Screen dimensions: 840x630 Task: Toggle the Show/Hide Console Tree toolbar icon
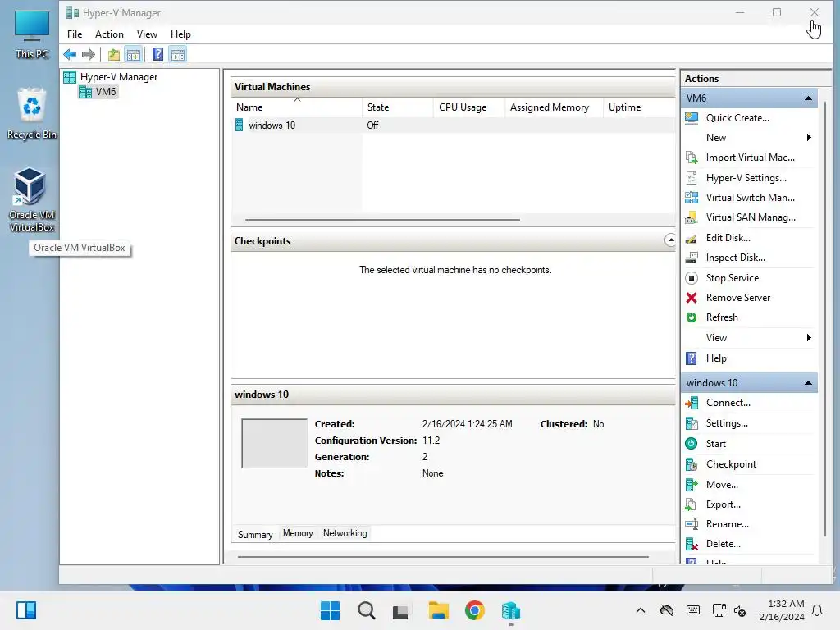[x=134, y=54]
